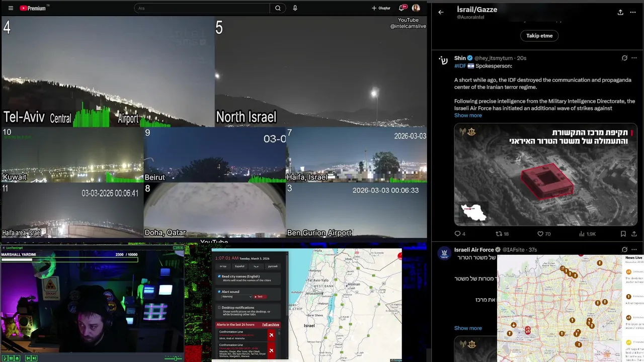Open the Warning alert sound dropdown
Image resolution: width=644 pixels, height=362 pixels.
pyautogui.click(x=236, y=297)
